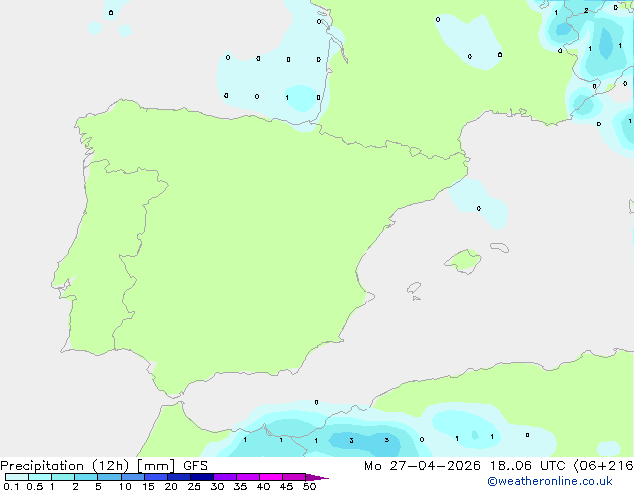Click the 2–5 mm legend color swatch

click(86, 477)
